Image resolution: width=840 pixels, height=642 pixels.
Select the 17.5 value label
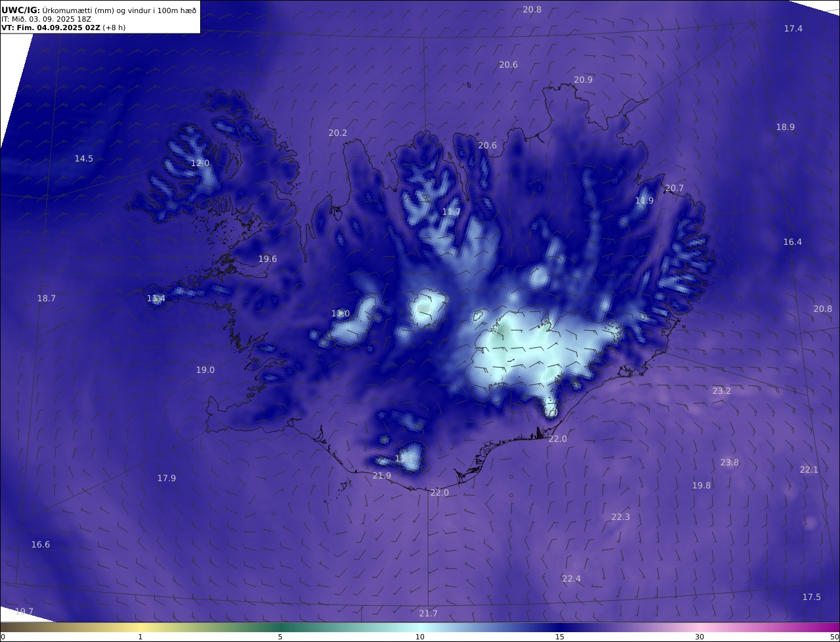click(812, 597)
